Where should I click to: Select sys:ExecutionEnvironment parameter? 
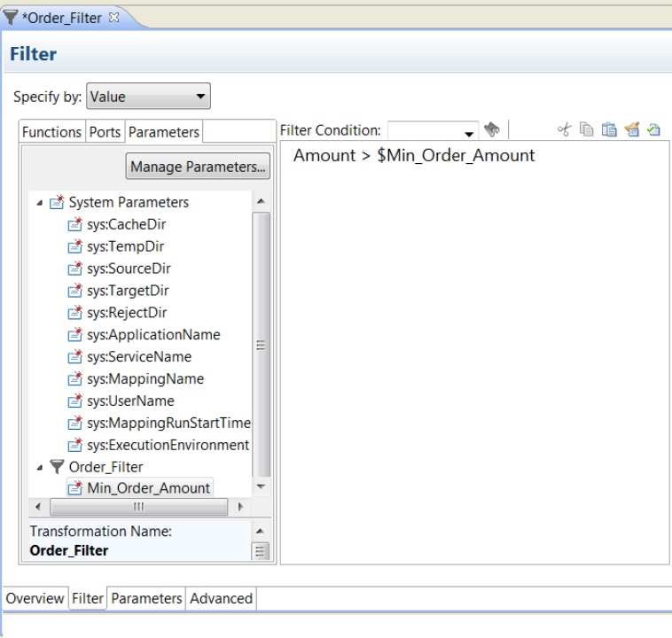(x=168, y=445)
